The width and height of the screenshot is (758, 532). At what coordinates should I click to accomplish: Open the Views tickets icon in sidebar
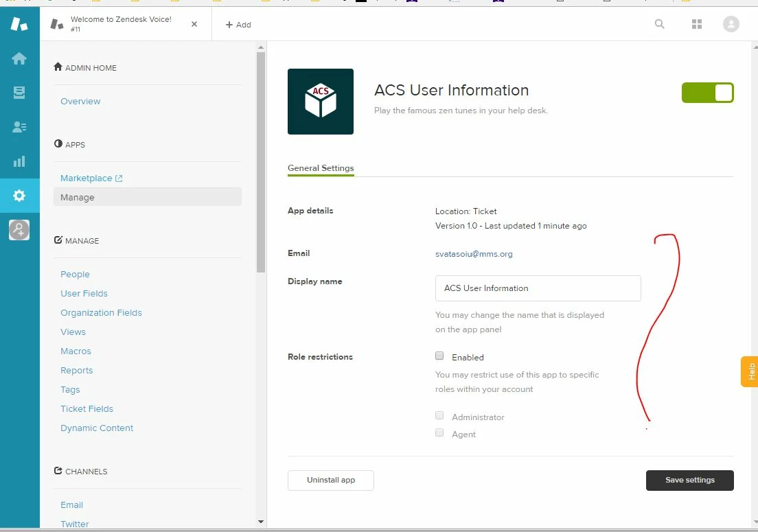pyautogui.click(x=19, y=92)
